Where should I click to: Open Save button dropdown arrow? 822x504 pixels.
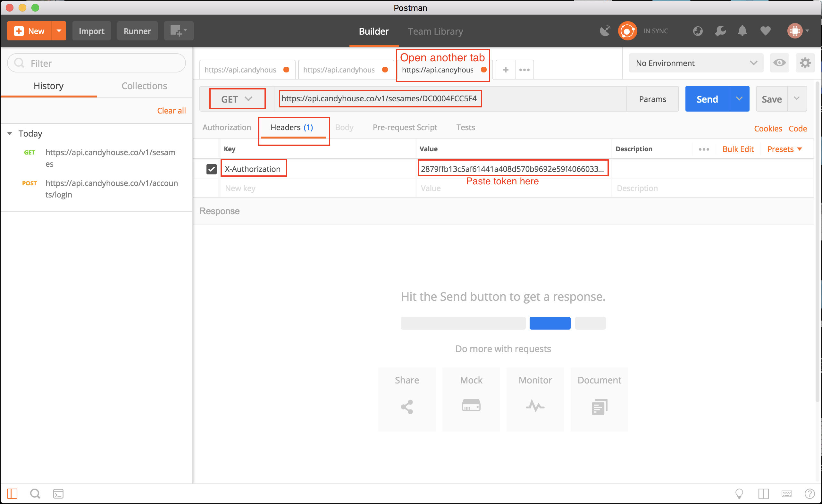797,99
